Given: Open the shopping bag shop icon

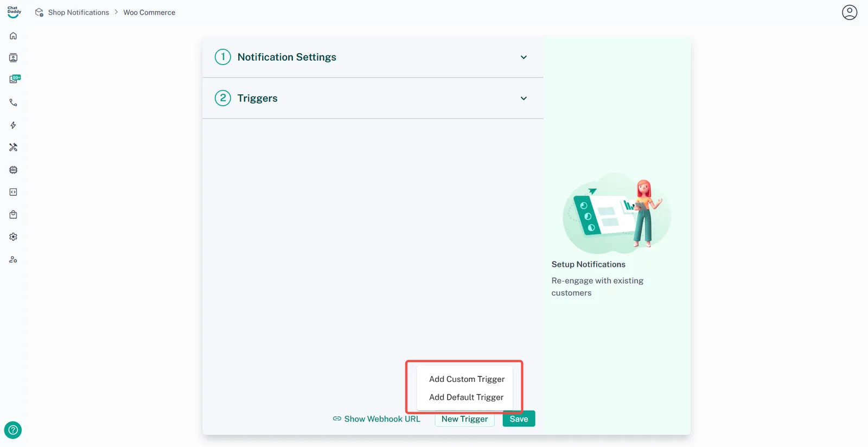Looking at the screenshot, I should pos(13,215).
